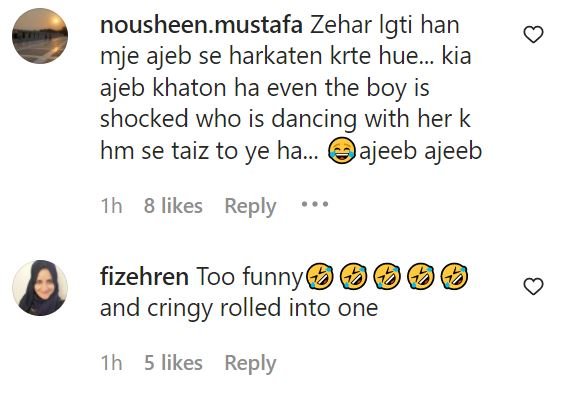This screenshot has height=393, width=561.
Task: Click the tears-of-joy emoji before 'ajeeb ajeeb'
Action: 342,151
